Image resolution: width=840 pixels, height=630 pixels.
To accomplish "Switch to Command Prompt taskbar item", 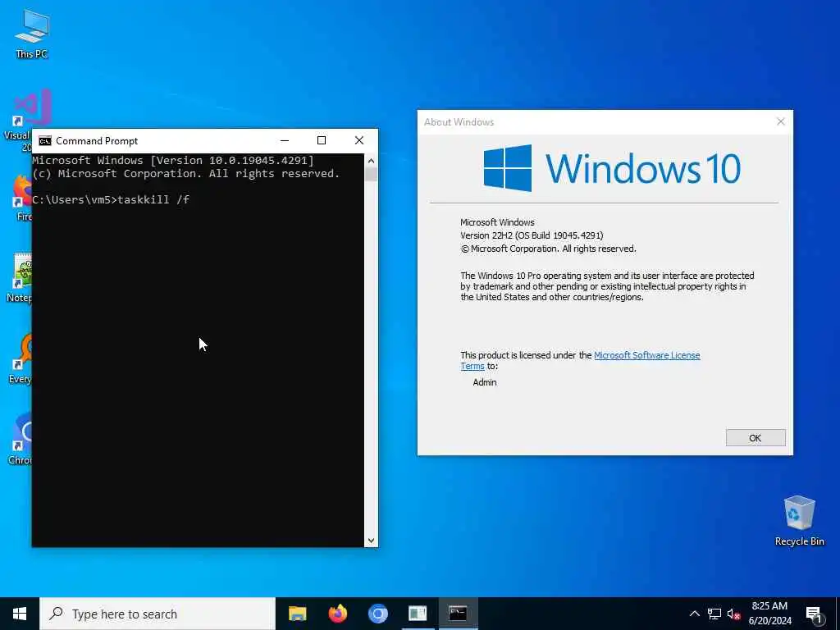I will 458,614.
